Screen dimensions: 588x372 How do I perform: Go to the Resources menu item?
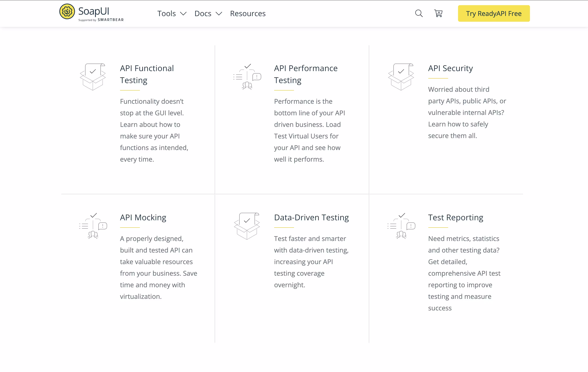(248, 14)
